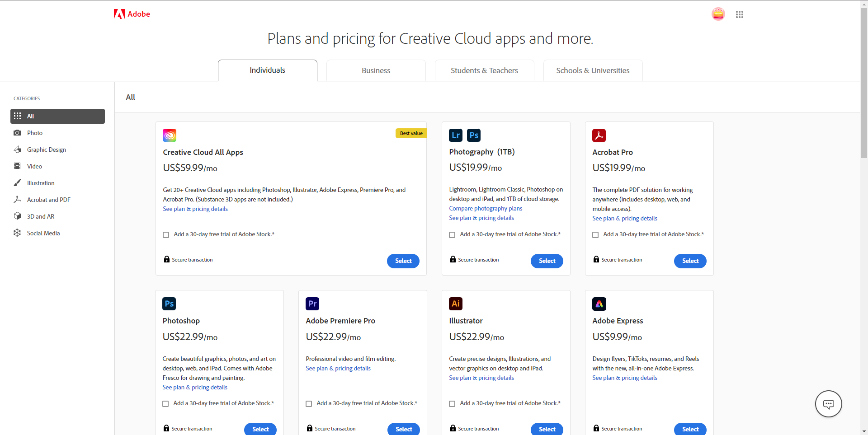The image size is (868, 435).
Task: View Acrobat Pro plan & pricing details
Action: [x=625, y=218]
